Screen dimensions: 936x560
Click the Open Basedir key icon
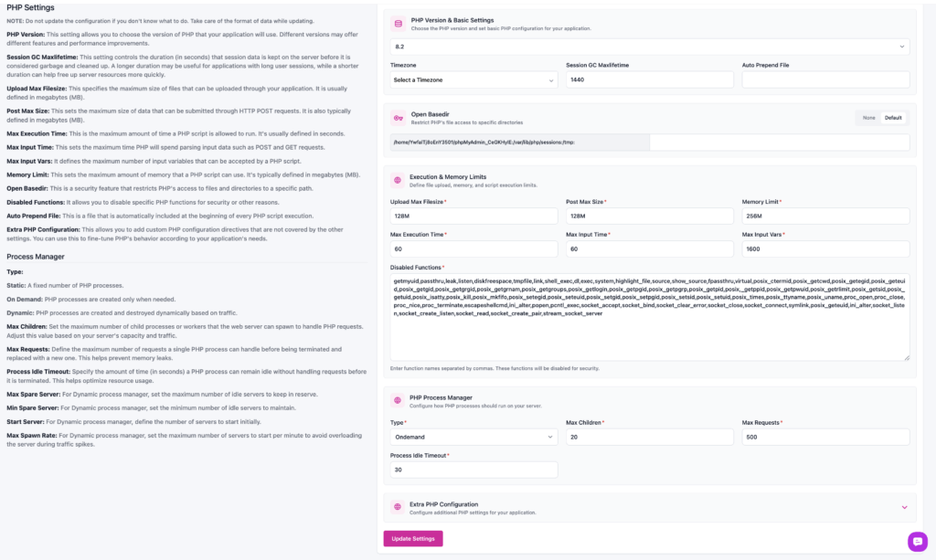pyautogui.click(x=398, y=118)
